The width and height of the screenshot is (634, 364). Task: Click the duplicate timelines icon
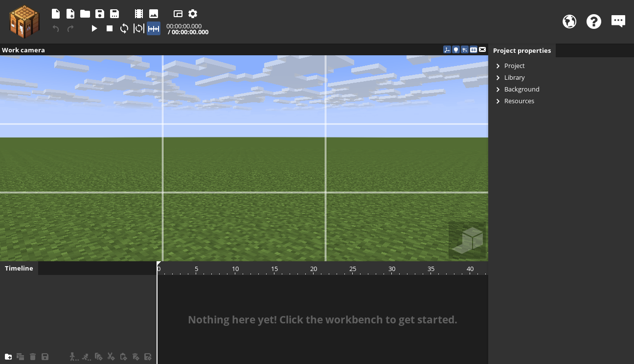[21, 357]
